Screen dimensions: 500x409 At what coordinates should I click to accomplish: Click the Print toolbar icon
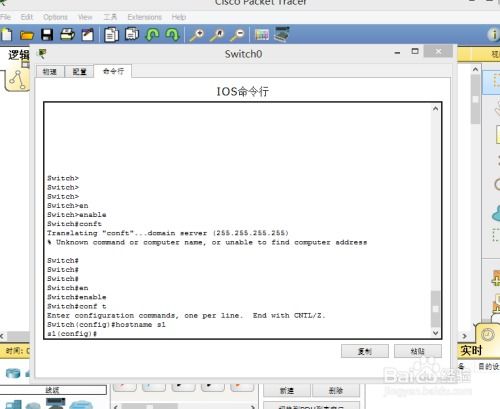[67, 34]
